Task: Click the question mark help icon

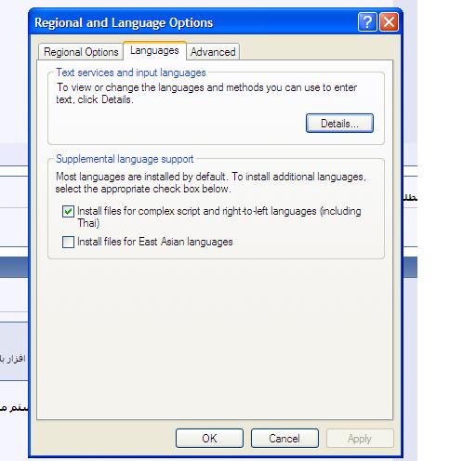Action: 367,22
